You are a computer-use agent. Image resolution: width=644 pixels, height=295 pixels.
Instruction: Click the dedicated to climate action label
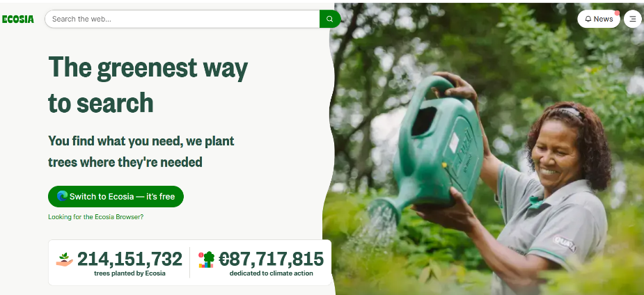[x=271, y=273]
